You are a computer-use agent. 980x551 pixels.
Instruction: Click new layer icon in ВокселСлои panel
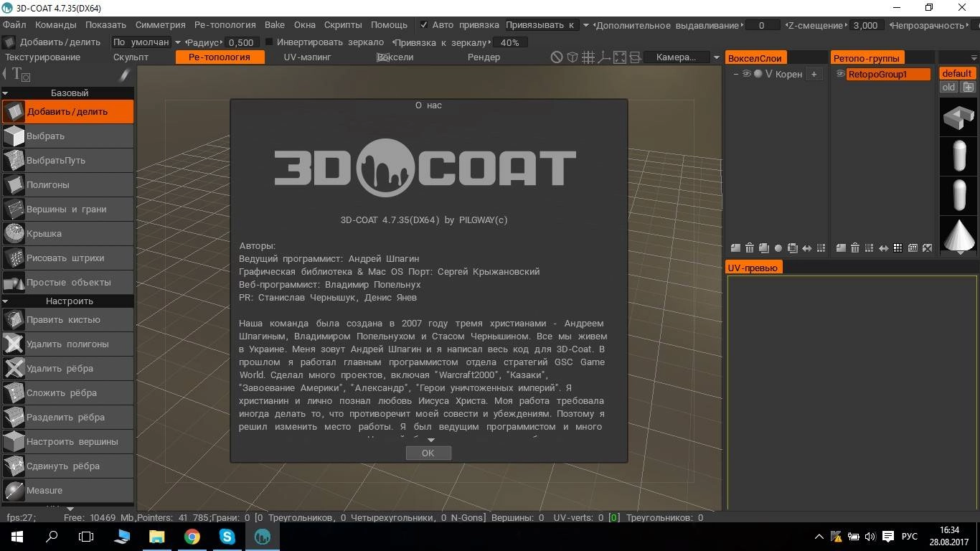tap(735, 248)
